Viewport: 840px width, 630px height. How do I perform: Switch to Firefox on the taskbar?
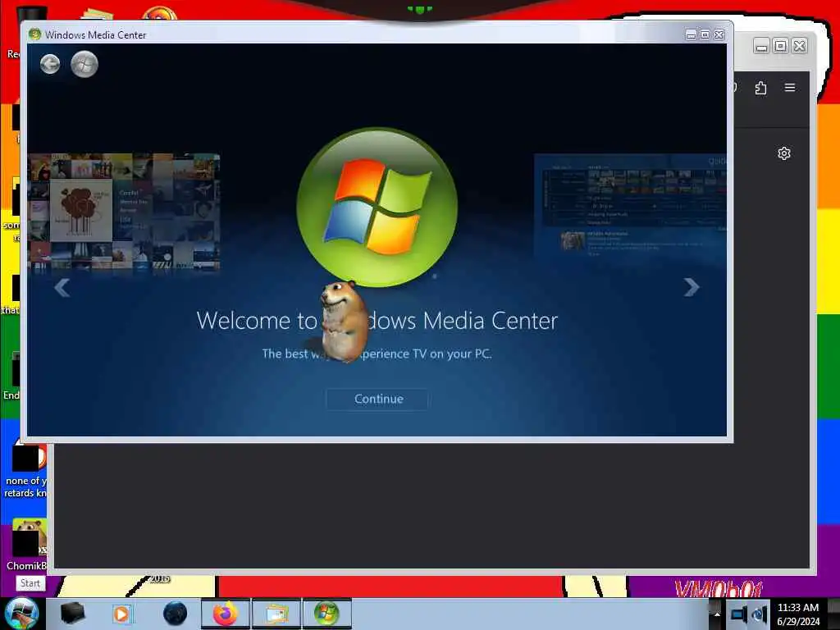pyautogui.click(x=226, y=614)
